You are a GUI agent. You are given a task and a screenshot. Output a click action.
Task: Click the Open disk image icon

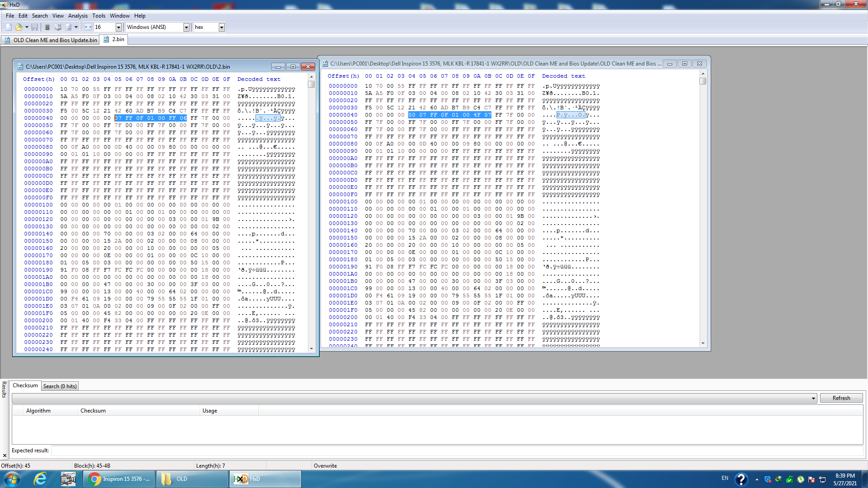[68, 27]
